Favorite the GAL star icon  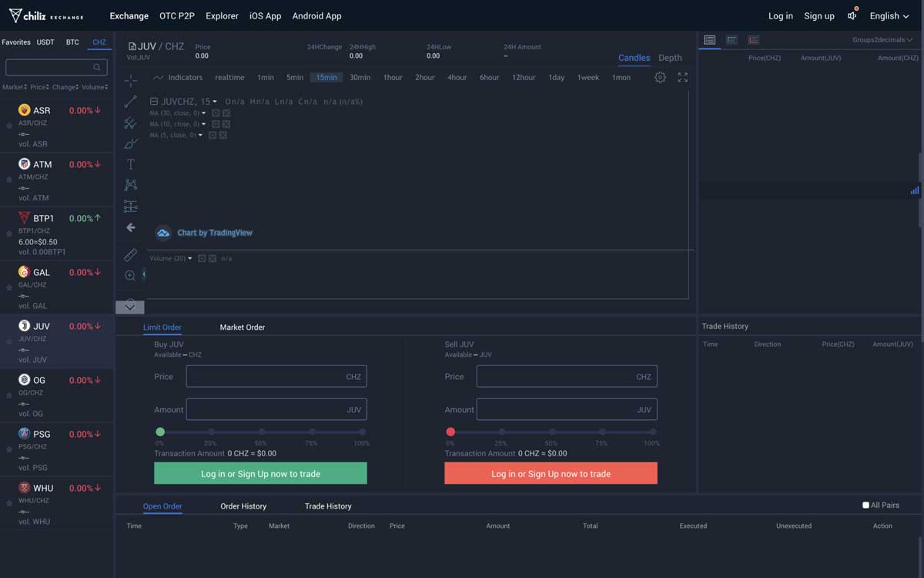point(9,287)
